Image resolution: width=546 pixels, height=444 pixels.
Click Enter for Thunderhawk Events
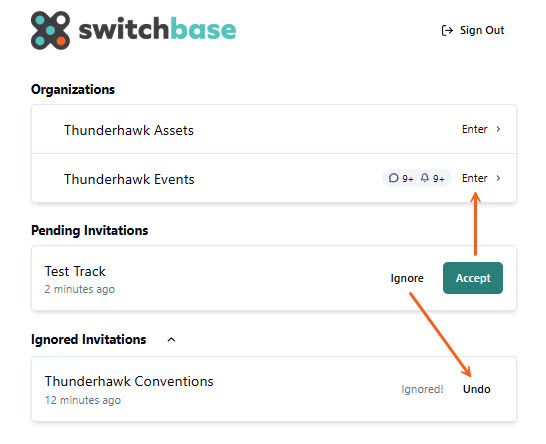[x=474, y=178]
